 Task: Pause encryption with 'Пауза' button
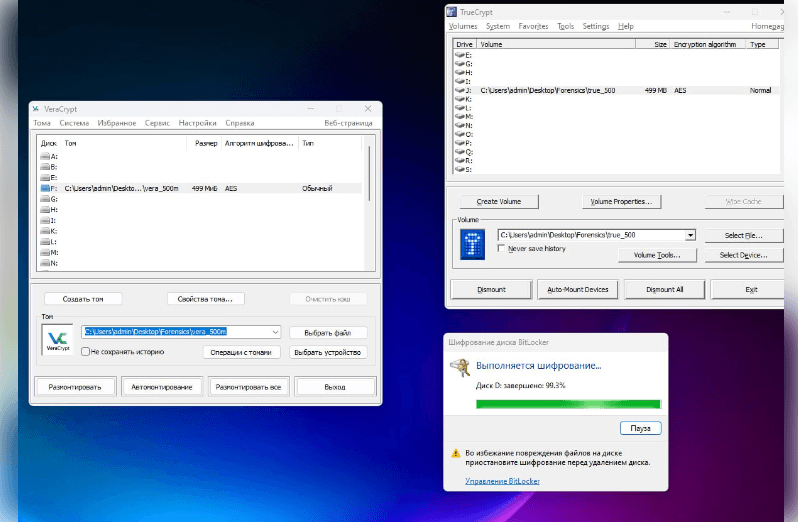click(640, 428)
